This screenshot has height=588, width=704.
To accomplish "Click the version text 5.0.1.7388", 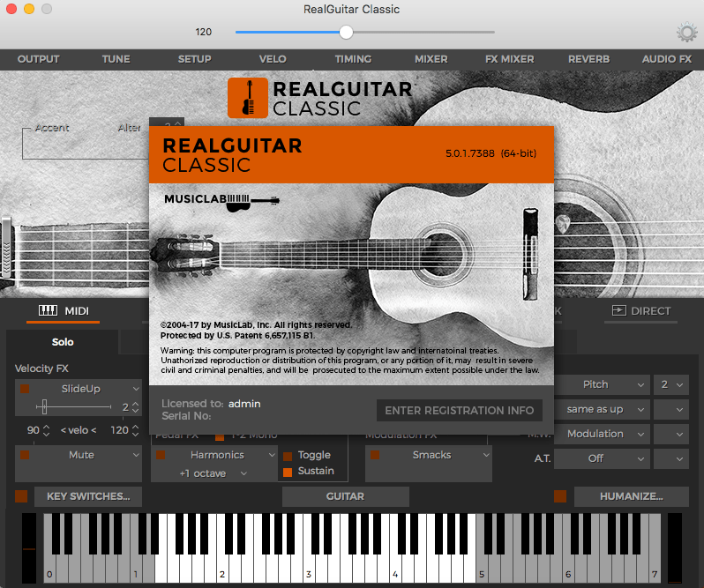I will click(x=469, y=153).
